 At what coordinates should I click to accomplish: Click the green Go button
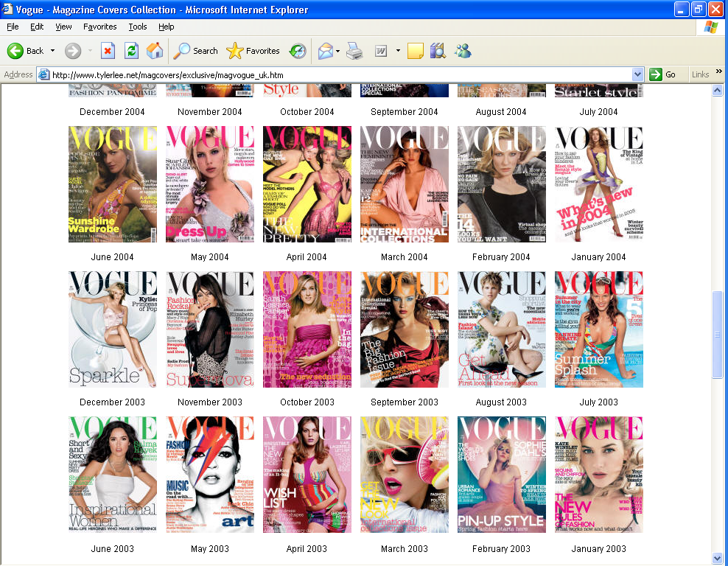pos(663,74)
